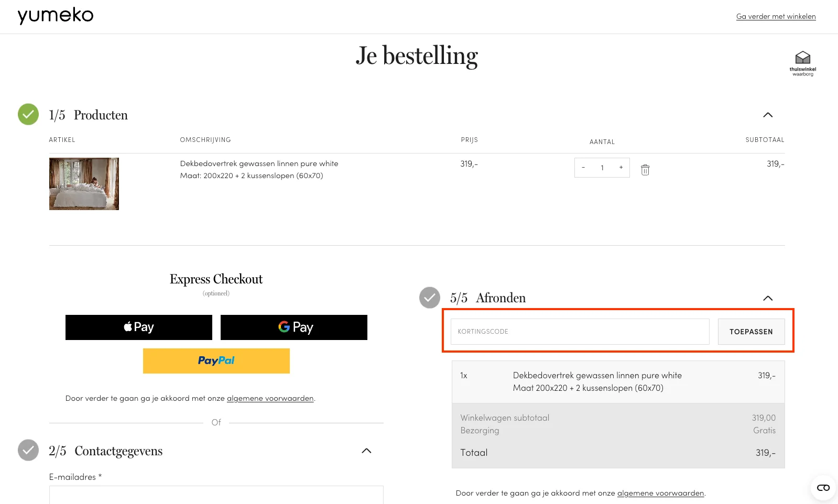The image size is (838, 504).
Task: Click the Thuiswinkel Waarborg badge
Action: [x=802, y=63]
